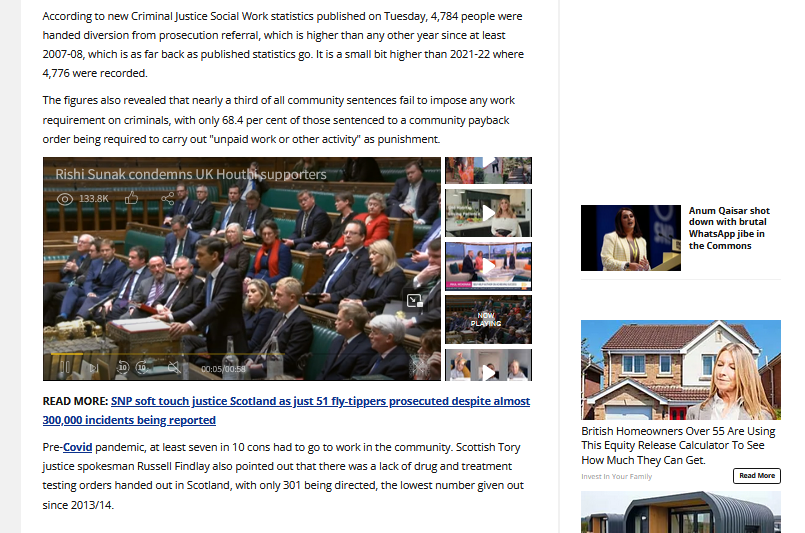Click the house and woman ad image
805x533 pixels.
pyautogui.click(x=681, y=370)
